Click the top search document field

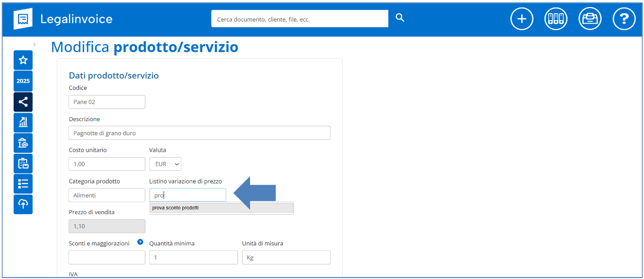pos(299,19)
